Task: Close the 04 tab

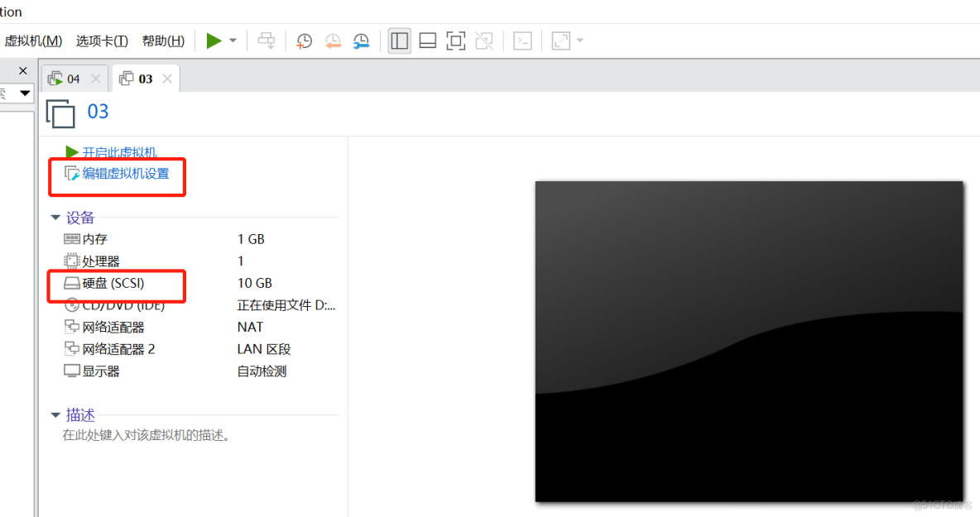Action: (x=96, y=79)
